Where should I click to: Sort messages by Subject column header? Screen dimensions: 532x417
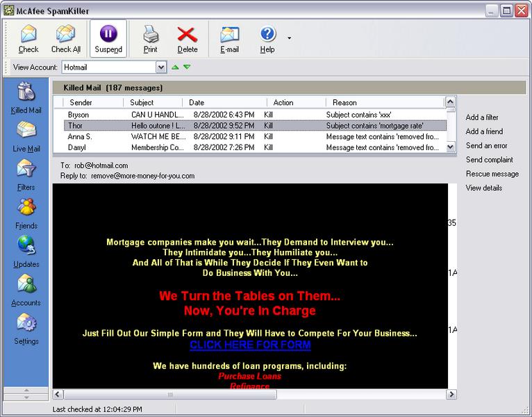coord(153,103)
